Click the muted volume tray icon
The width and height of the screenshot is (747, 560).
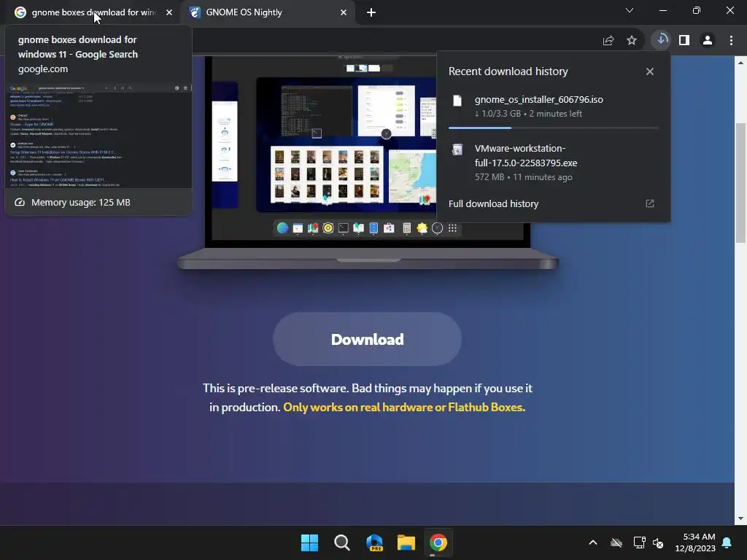pos(658,542)
